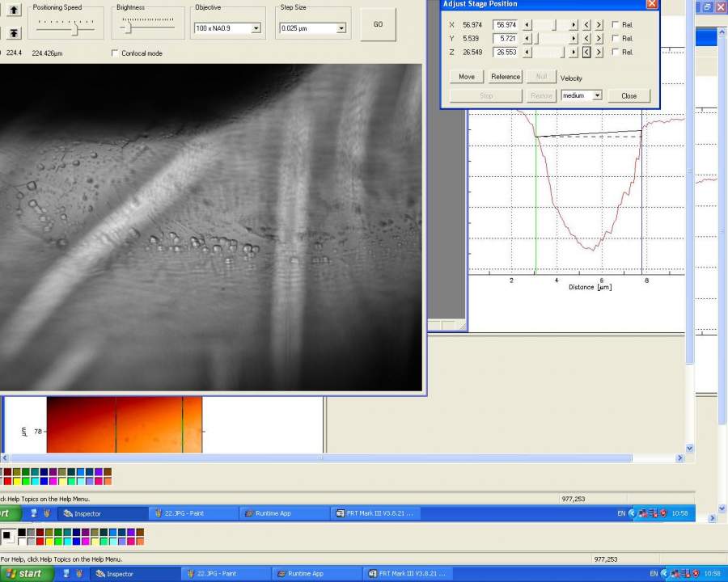Tick the Rel. checkbox for Z axis

(616, 53)
